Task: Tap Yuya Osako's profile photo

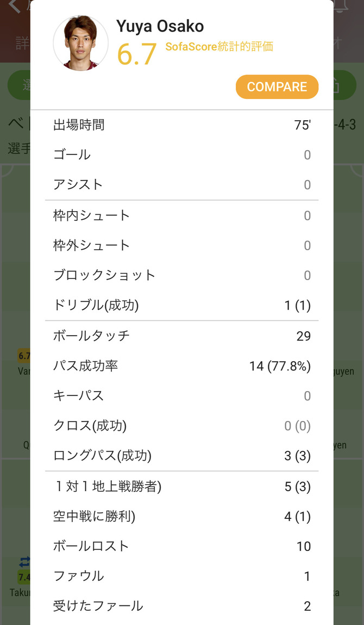Action: point(80,44)
